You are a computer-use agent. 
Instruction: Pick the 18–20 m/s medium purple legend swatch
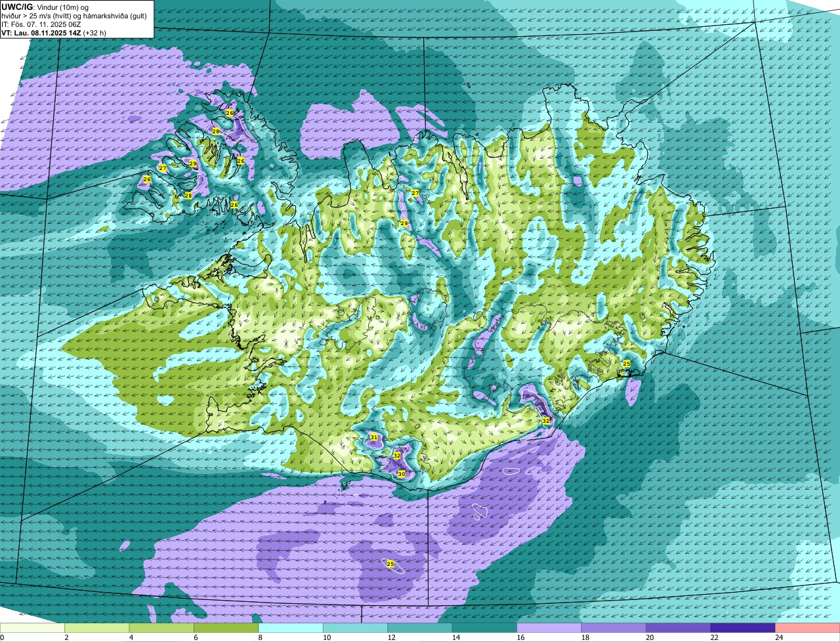[614, 628]
